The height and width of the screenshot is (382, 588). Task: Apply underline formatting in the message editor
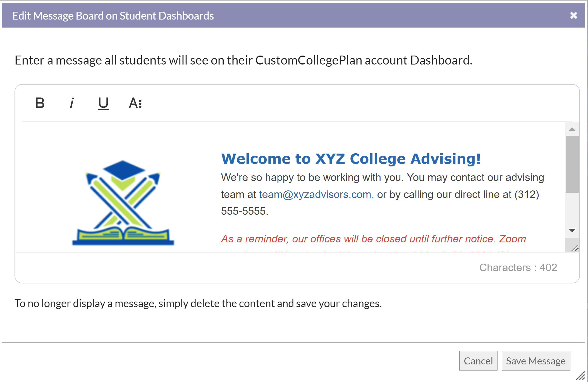click(103, 104)
